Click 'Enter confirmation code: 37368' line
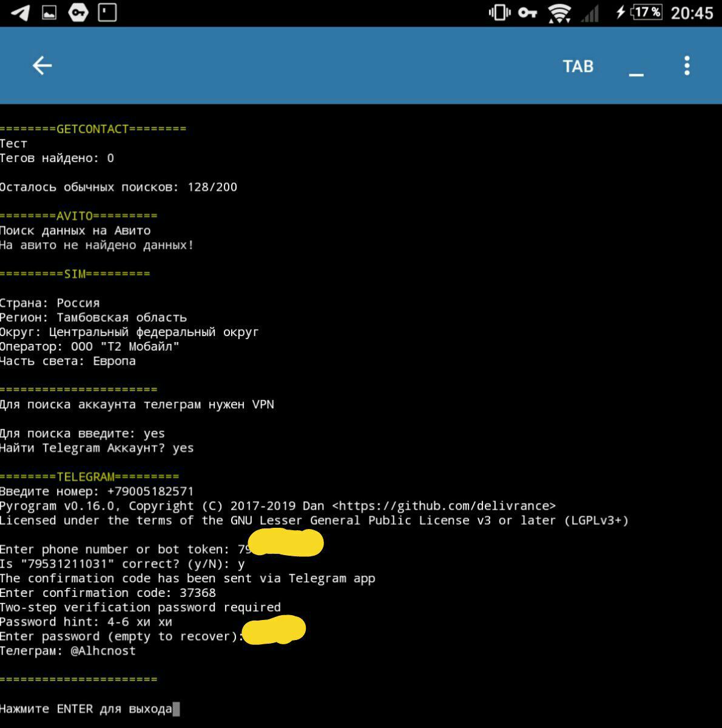Viewport: 722px width, 728px height. click(x=108, y=593)
